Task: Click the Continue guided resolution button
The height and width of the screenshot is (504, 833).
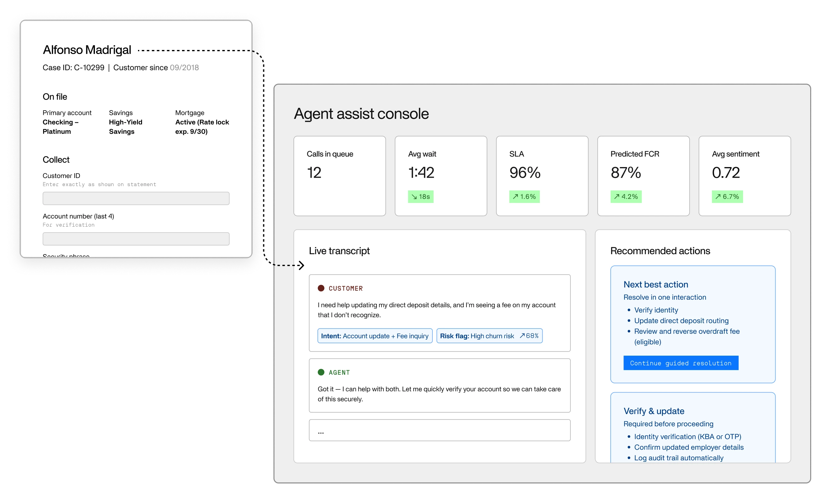Action: point(681,363)
